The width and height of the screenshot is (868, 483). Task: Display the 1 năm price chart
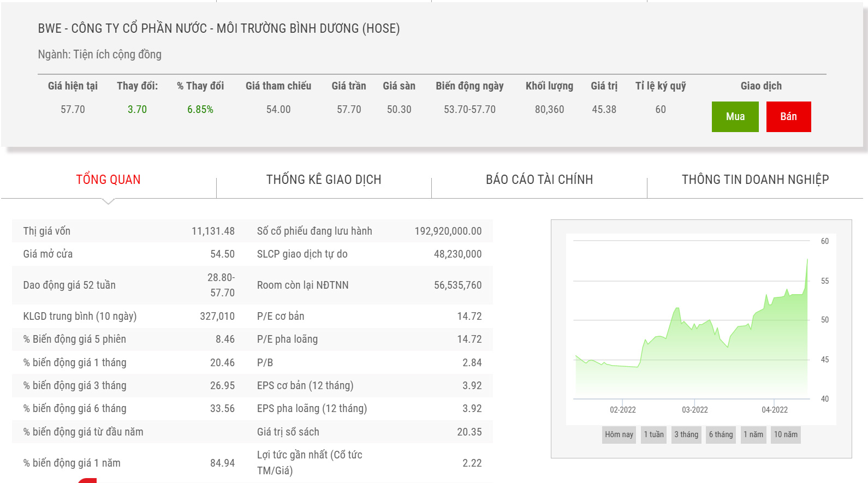point(753,434)
